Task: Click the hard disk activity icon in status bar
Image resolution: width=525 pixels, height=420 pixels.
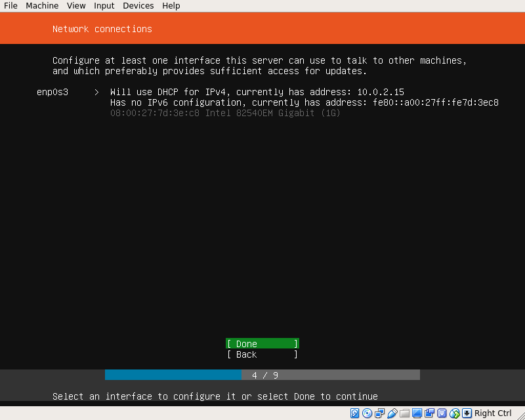Action: click(355, 413)
